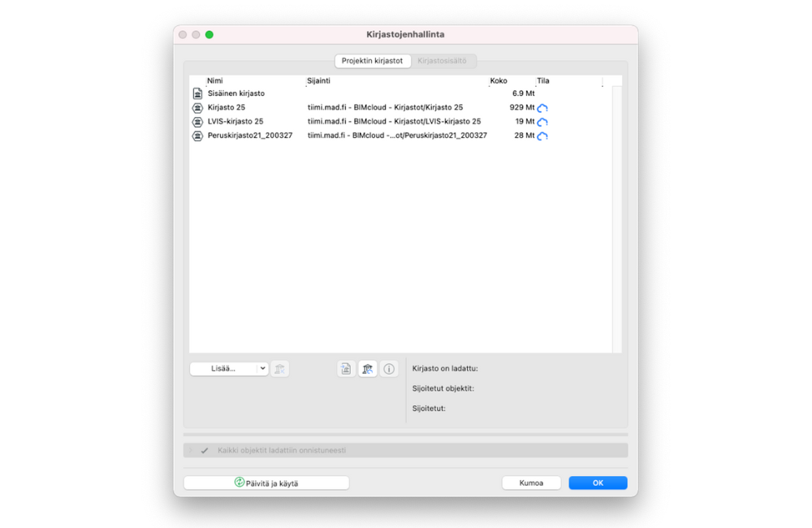The image size is (812, 528).
Task: Open the Lisää dropdown arrow
Action: pos(262,369)
